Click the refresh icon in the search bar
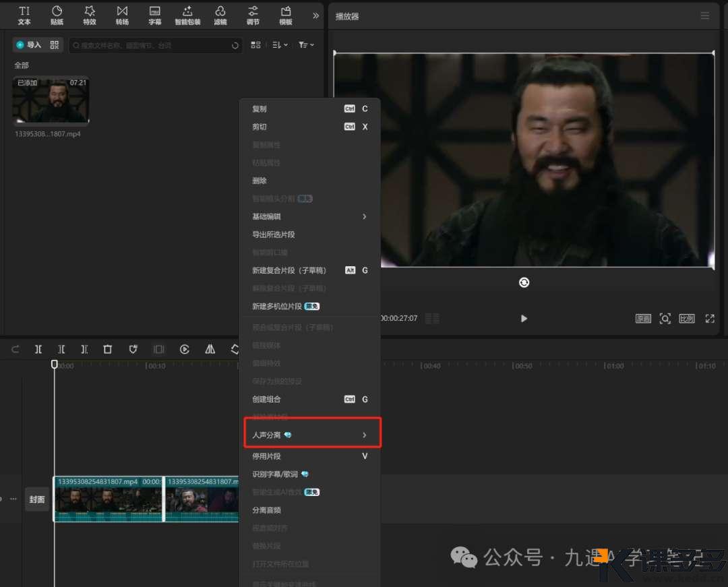The height and width of the screenshot is (587, 728). [235, 45]
